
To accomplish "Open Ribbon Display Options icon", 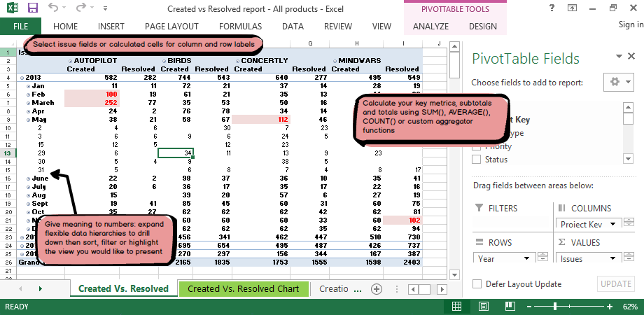I will click(572, 8).
